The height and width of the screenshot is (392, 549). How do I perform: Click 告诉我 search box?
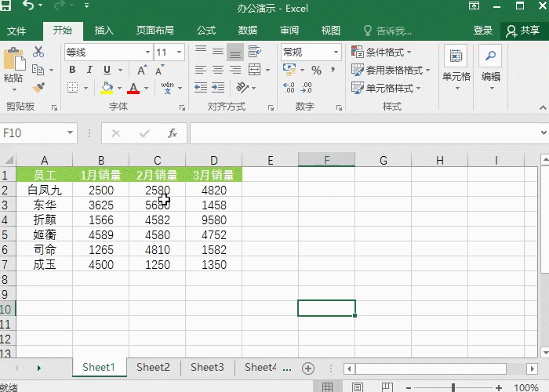[387, 31]
